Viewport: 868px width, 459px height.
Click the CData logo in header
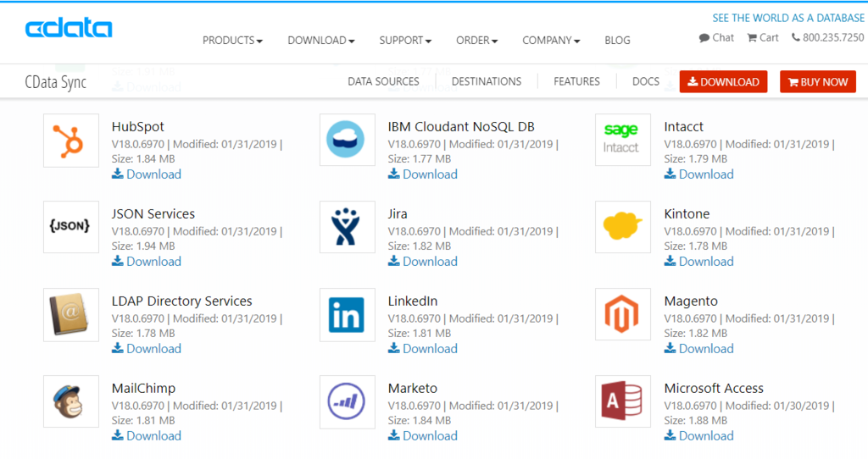tap(69, 29)
